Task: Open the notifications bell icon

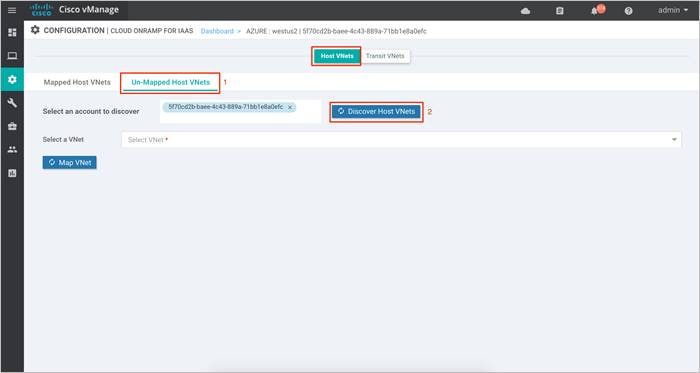Action: (594, 11)
